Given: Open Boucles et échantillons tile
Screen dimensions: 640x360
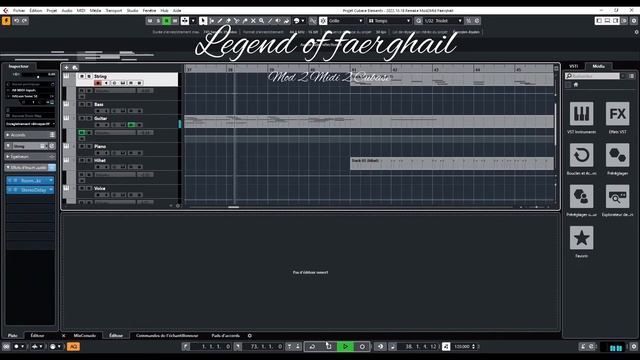Looking at the screenshot, I should 581,155.
